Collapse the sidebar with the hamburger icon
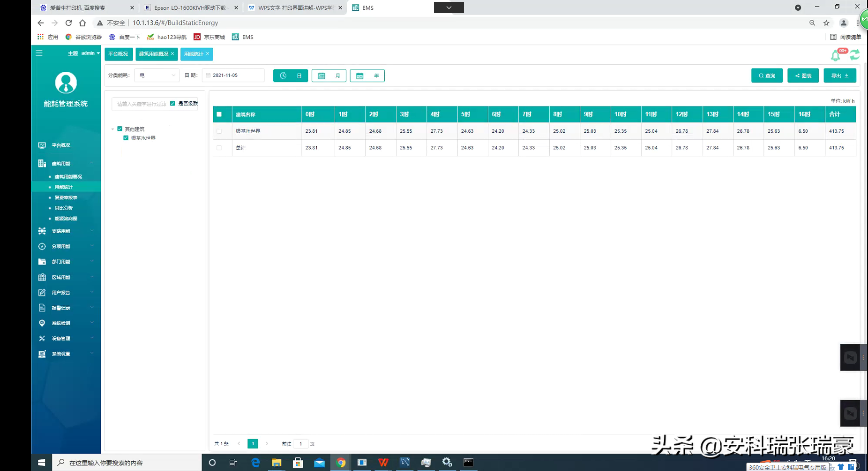The width and height of the screenshot is (868, 471). pos(39,53)
